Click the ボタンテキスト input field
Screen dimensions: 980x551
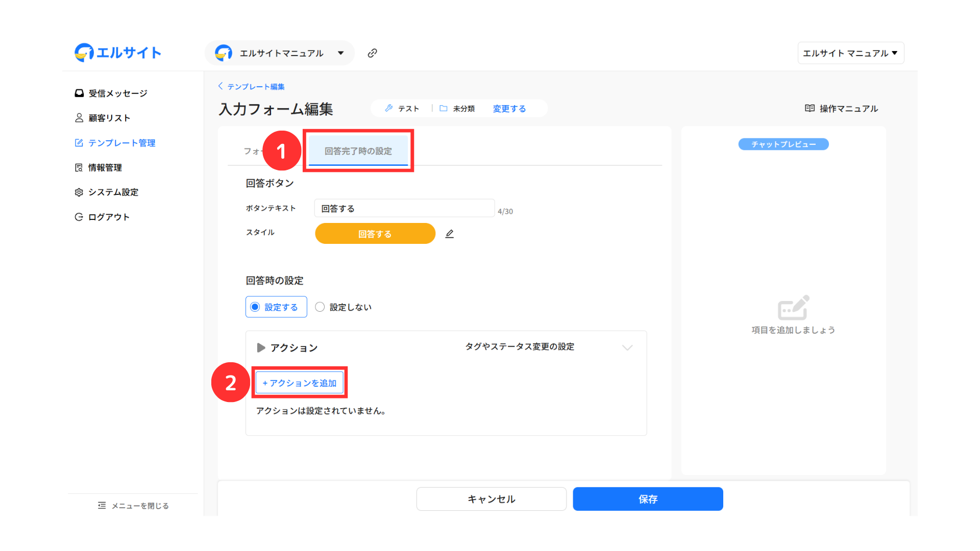pyautogui.click(x=404, y=208)
